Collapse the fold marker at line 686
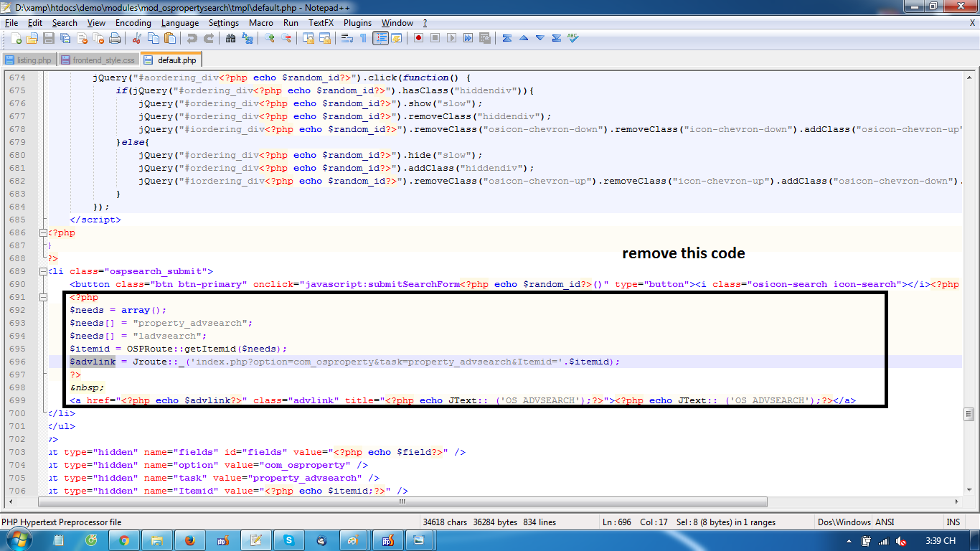Image resolution: width=980 pixels, height=551 pixels. click(42, 232)
